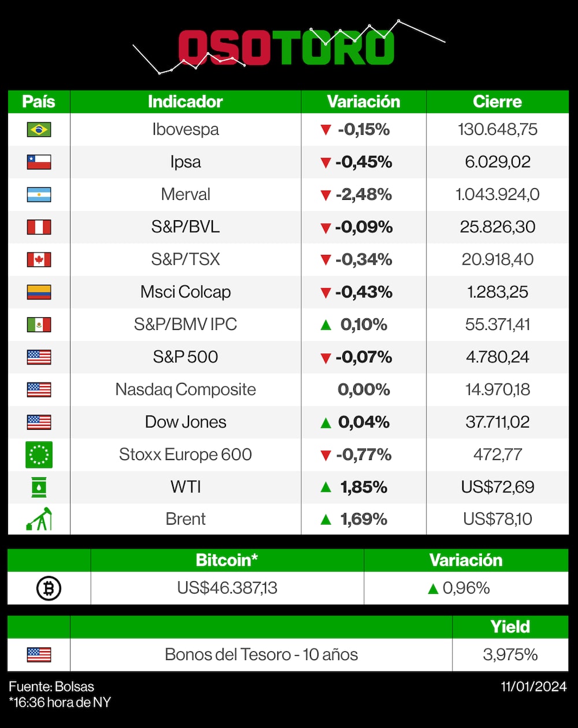Click the Brent oil pump icon
This screenshot has width=578, height=728.
(x=39, y=519)
